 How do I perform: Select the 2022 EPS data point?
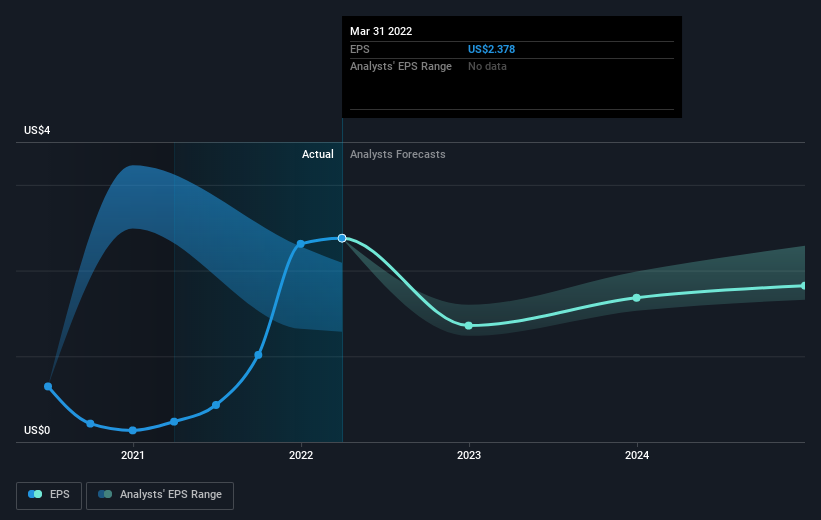click(301, 244)
